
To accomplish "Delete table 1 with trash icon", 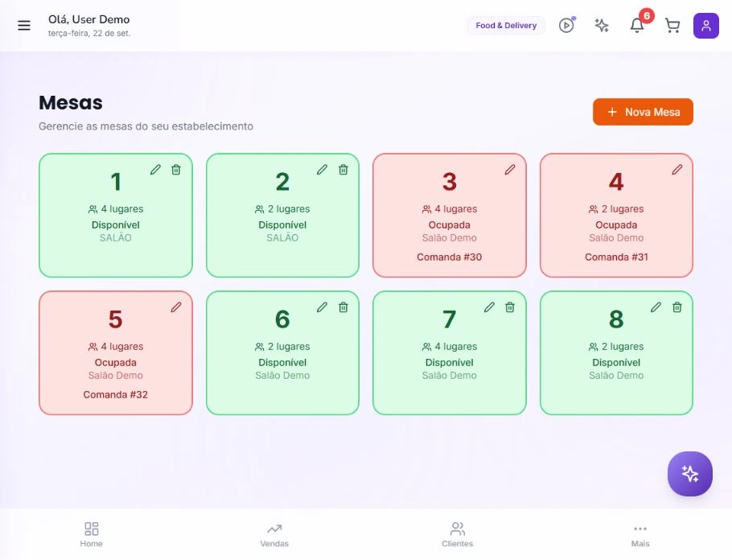I will pyautogui.click(x=176, y=170).
